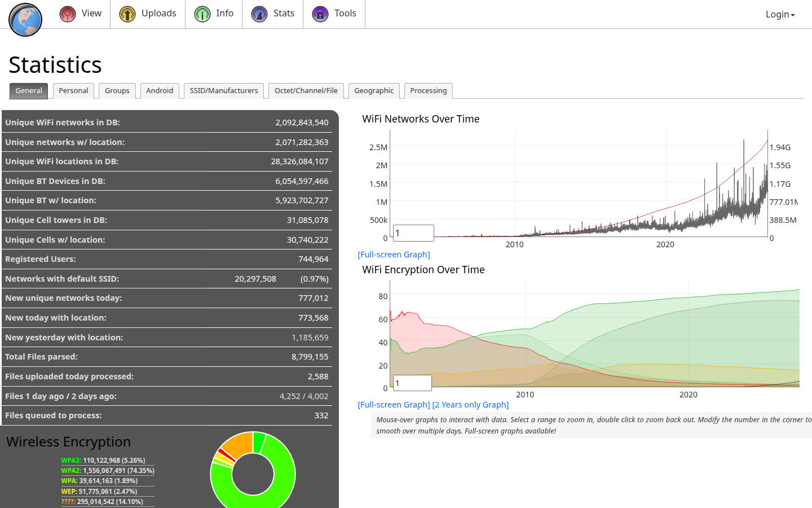Switch to the Geographic tab
This screenshot has height=508, width=812.
click(374, 91)
